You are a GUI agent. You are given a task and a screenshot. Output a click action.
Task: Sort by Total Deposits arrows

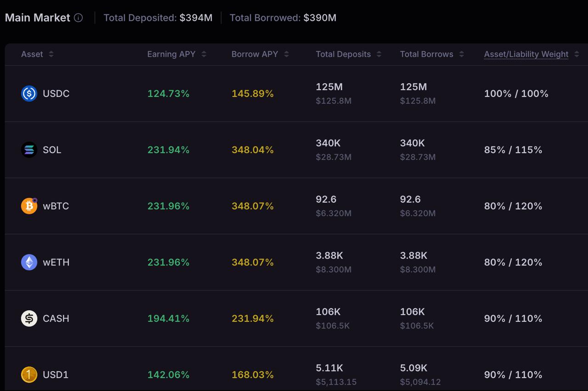point(379,54)
